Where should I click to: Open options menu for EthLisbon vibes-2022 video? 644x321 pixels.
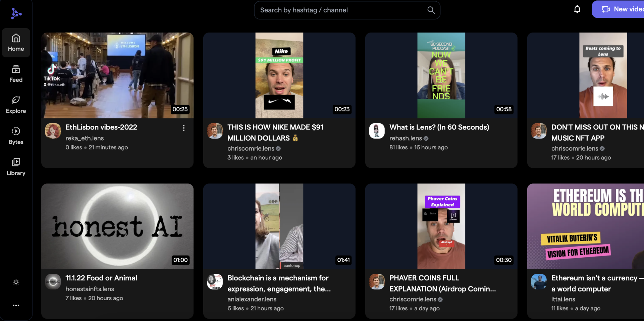(x=183, y=128)
